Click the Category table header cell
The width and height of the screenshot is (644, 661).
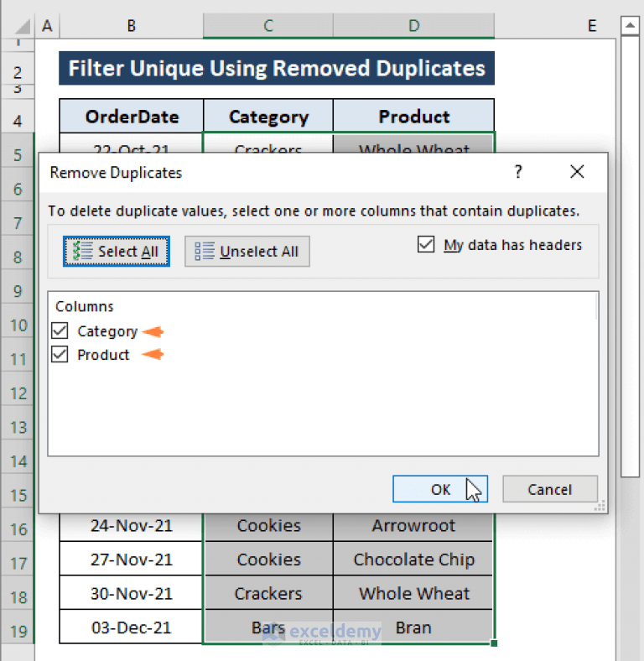268,117
